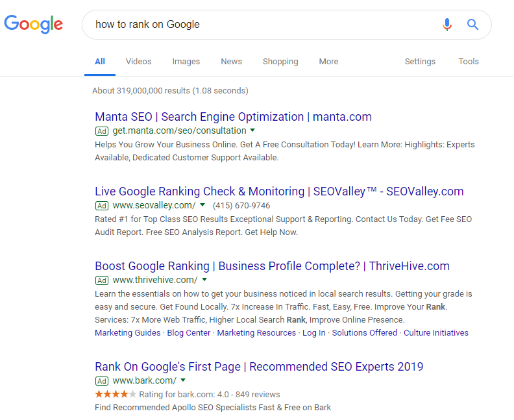Open the Marketing Resources sitelink
Viewport: 514px width, 420px height.
pyautogui.click(x=256, y=333)
